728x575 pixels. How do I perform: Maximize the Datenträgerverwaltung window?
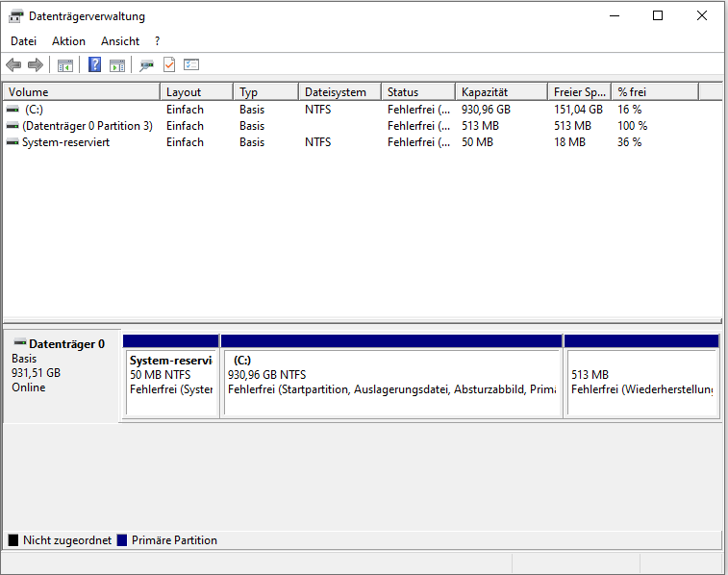658,15
